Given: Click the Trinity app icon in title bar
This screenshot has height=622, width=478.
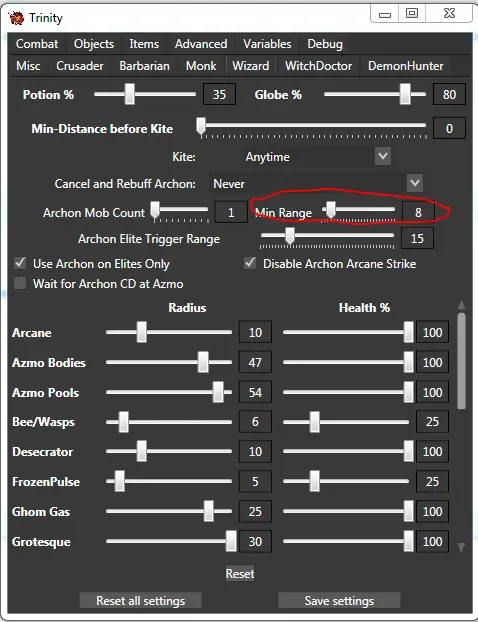Looking at the screenshot, I should (x=16, y=18).
